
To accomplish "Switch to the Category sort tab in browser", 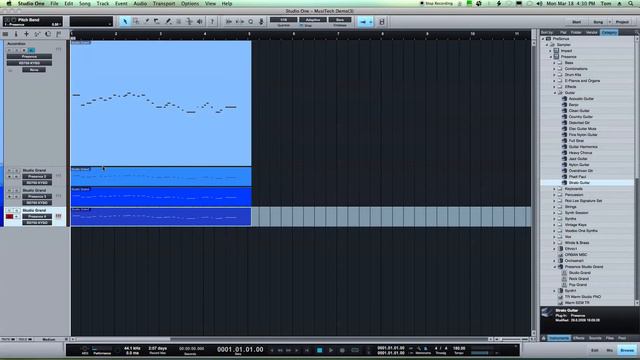I will coord(609,32).
